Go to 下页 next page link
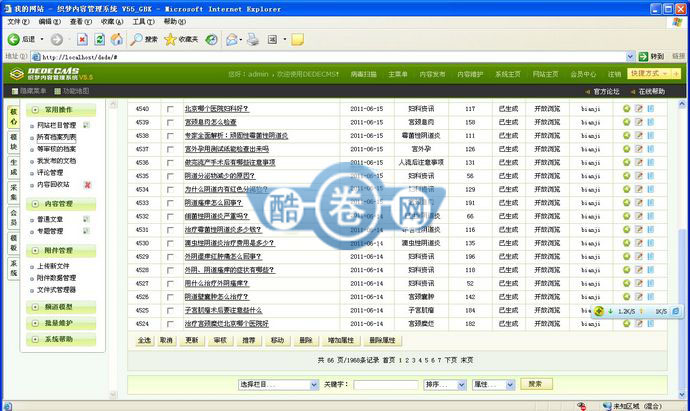Image resolution: width=690 pixels, height=411 pixels. click(x=451, y=360)
